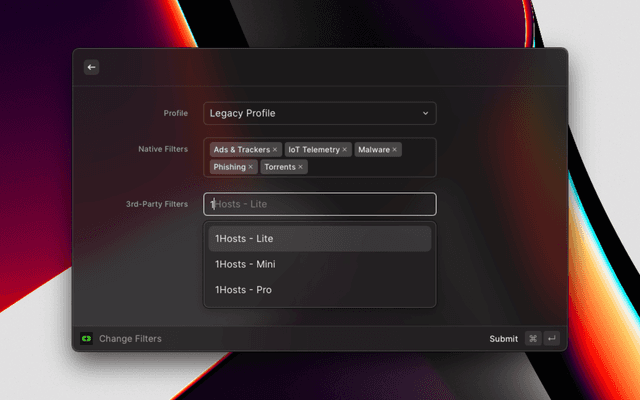Screen dimensions: 640x400
Task: Remove the Malware filter tag
Action: point(395,149)
